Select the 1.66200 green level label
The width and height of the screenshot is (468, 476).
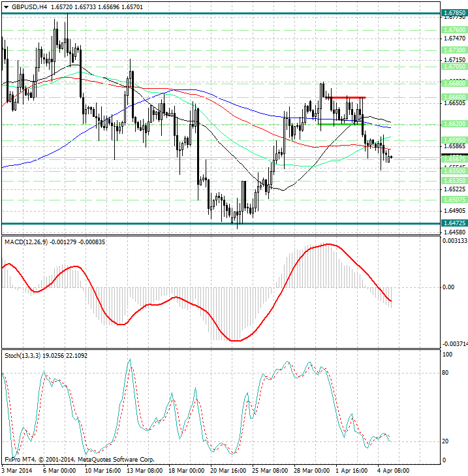[x=454, y=123]
